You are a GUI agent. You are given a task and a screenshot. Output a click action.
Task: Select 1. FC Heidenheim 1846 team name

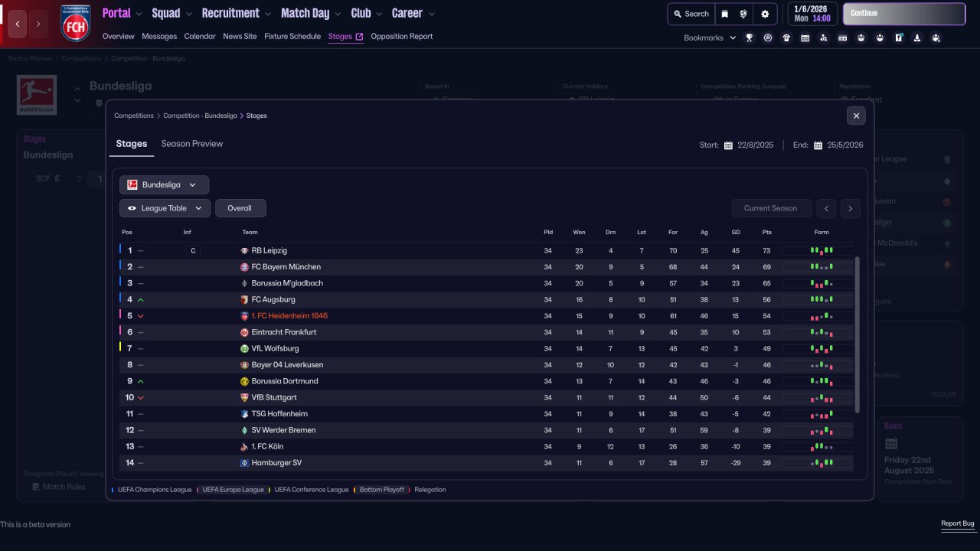289,316
